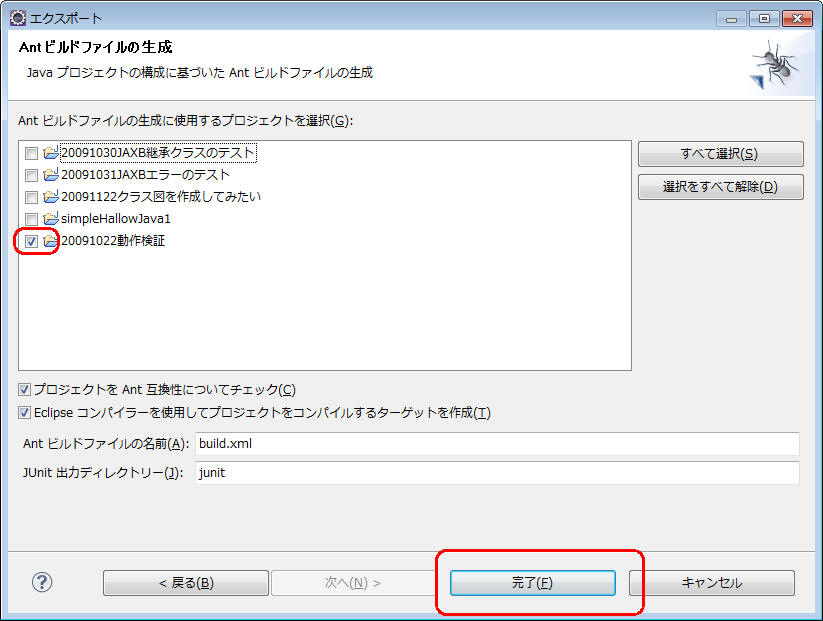This screenshot has height=621, width=823.
Task: Click folder icon of simpleHallowJava1 project
Action: click(x=51, y=219)
